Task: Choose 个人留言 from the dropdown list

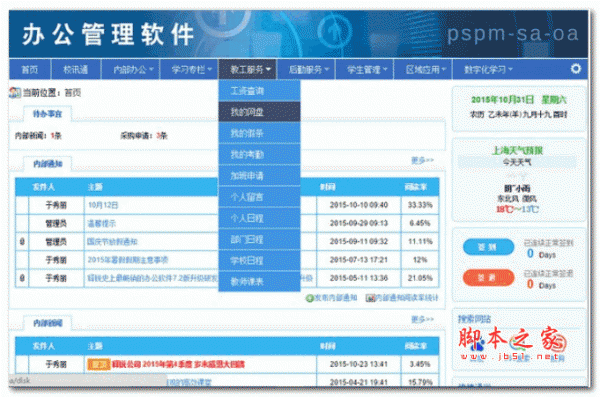Action: pyautogui.click(x=259, y=197)
